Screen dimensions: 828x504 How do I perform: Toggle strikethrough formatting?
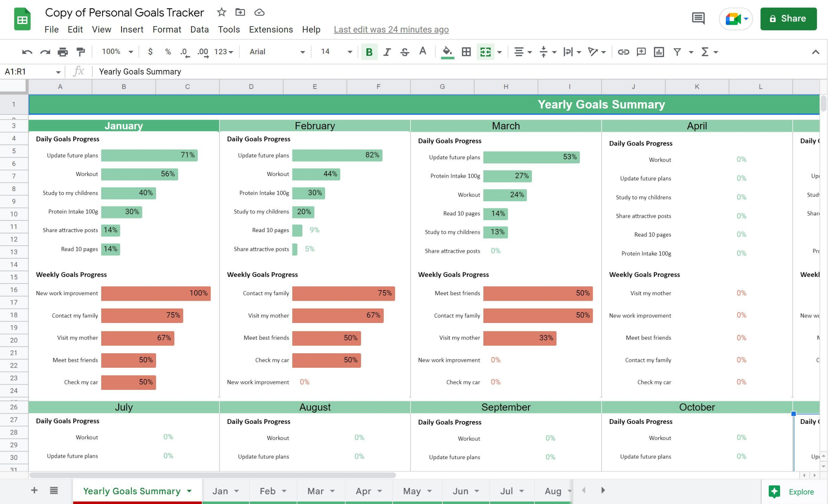click(x=405, y=52)
